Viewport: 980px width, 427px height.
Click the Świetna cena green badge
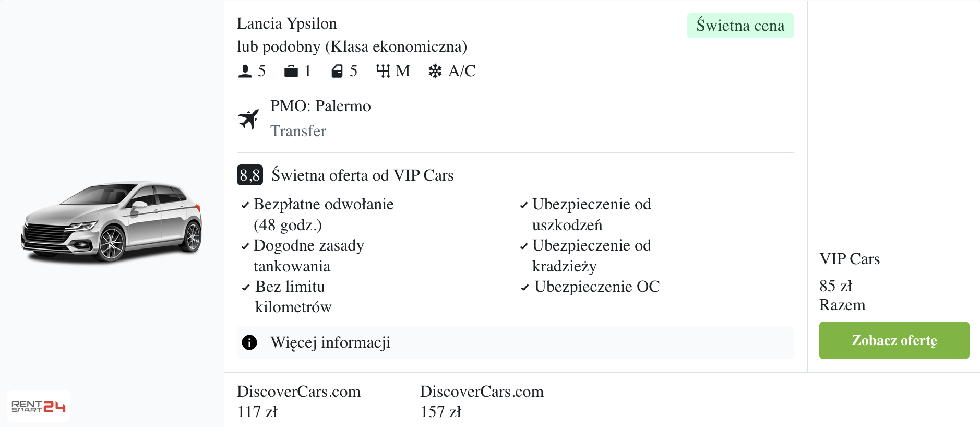pos(739,25)
